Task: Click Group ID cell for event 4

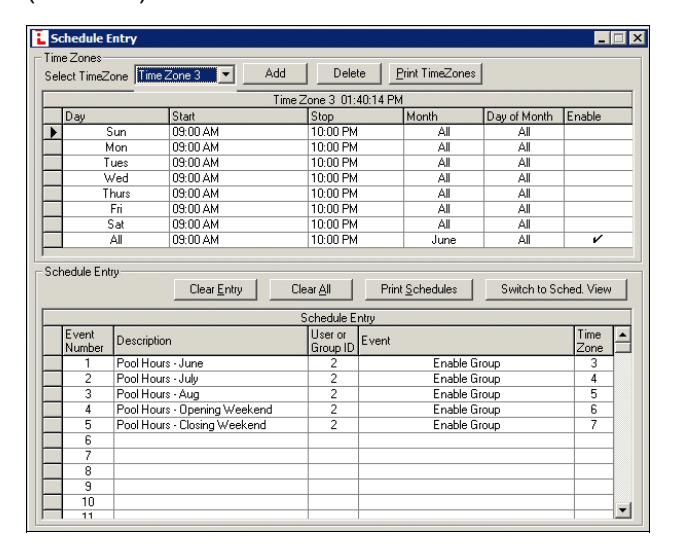Action: coord(333,410)
